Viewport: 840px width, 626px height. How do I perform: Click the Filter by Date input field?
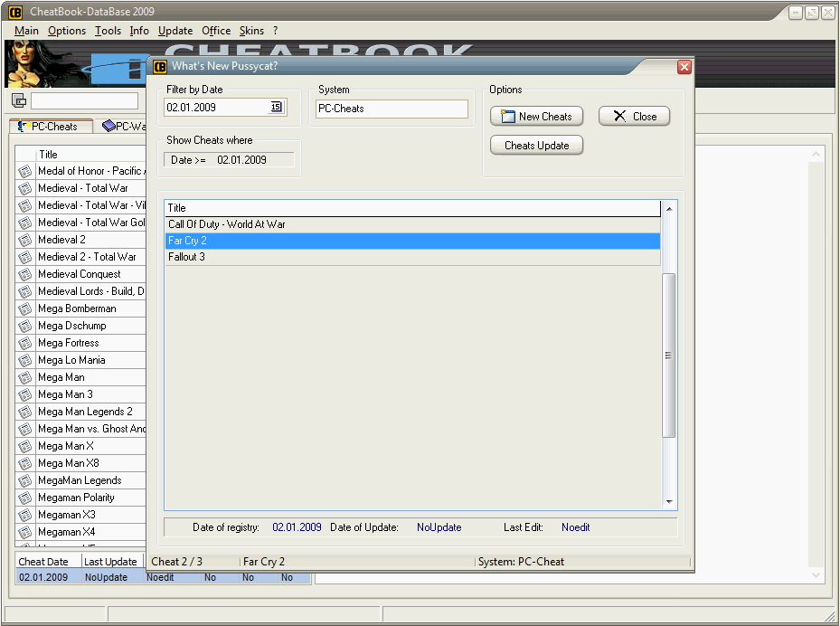217,108
